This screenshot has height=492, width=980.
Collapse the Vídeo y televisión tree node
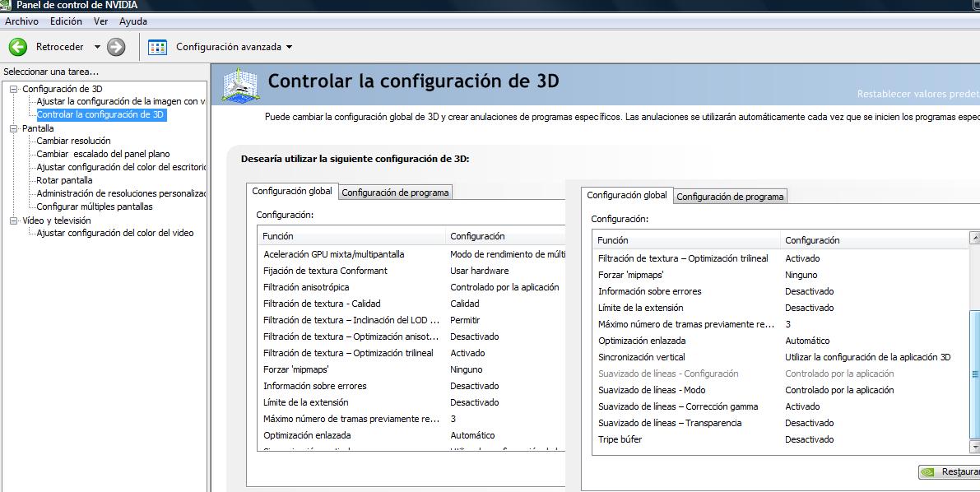(x=14, y=220)
